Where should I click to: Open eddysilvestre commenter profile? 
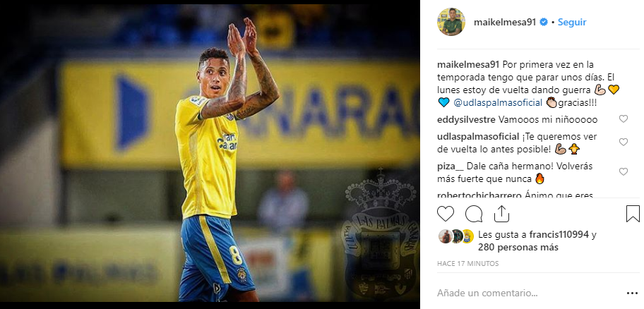pyautogui.click(x=466, y=120)
